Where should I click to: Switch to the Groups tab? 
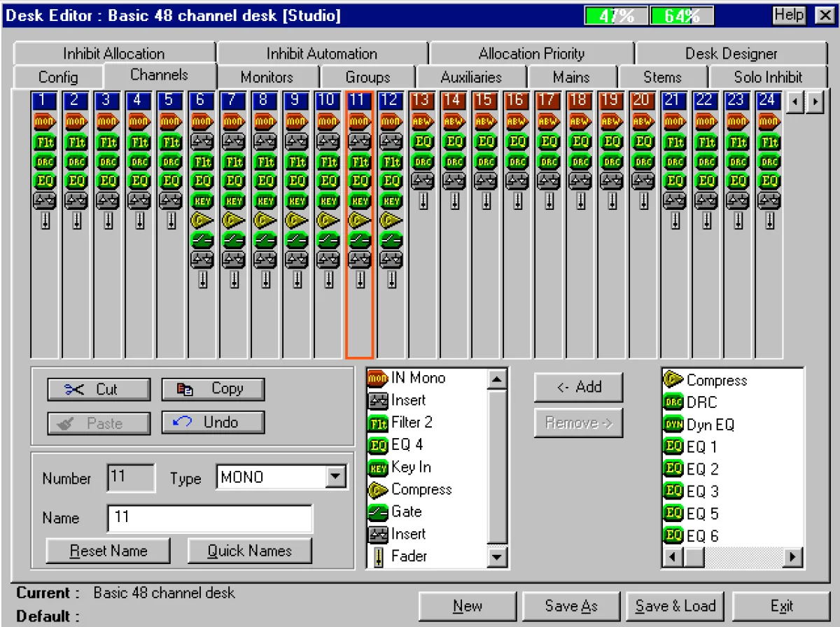[367, 77]
